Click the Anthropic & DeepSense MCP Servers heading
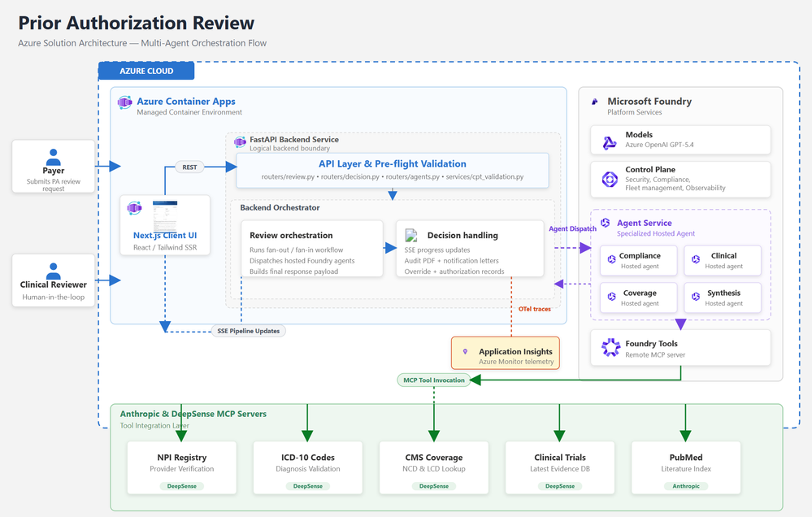The height and width of the screenshot is (517, 812). [x=193, y=414]
